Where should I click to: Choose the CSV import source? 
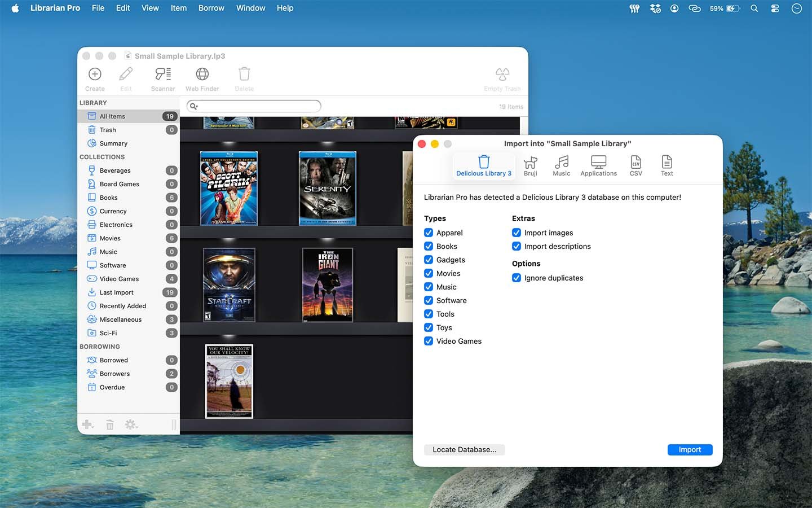[636, 165]
